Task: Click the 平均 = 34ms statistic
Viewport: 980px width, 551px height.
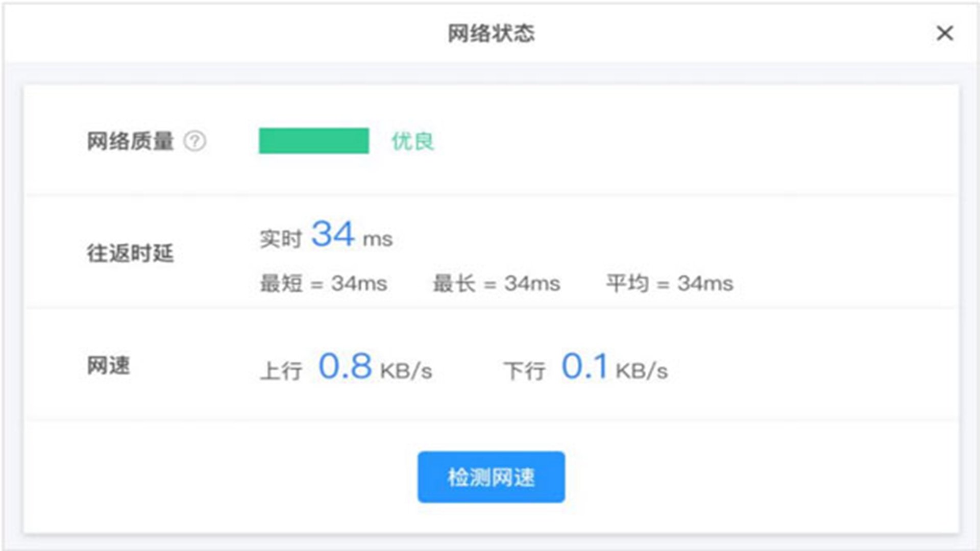Action: [670, 283]
